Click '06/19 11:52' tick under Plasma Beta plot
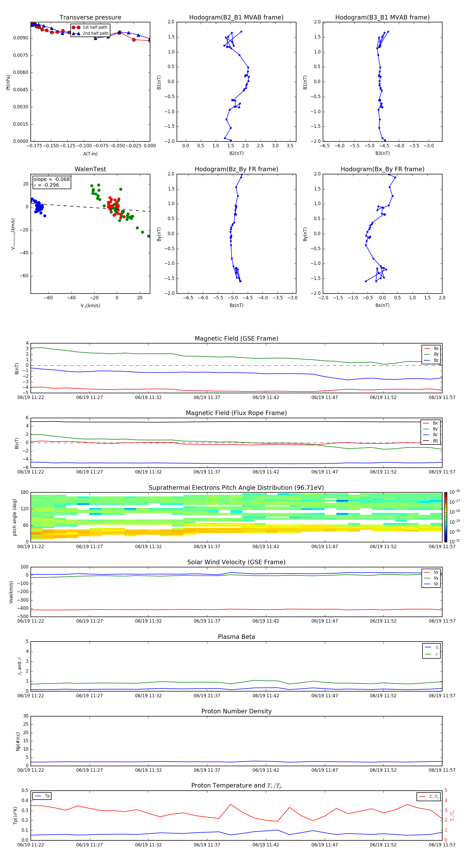Image resolution: width=473 pixels, height=868 pixels. click(x=383, y=696)
